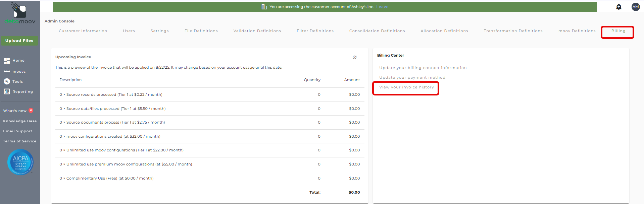This screenshot has height=204, width=644.
Task: Click the moovs sidebar icon
Action: 7,71
